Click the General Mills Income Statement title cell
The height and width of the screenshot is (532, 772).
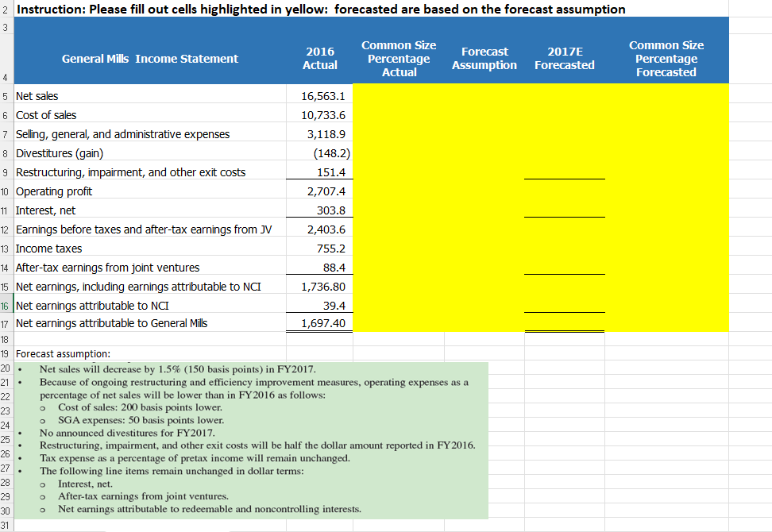coord(149,59)
